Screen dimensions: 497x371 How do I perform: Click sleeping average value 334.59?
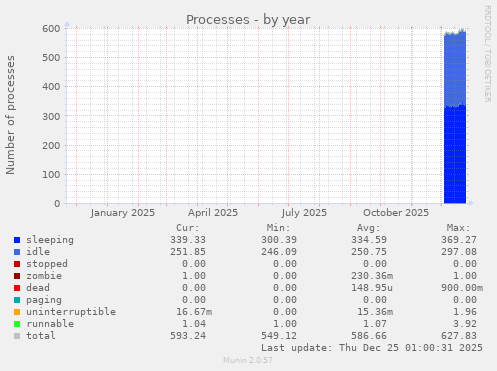point(369,240)
